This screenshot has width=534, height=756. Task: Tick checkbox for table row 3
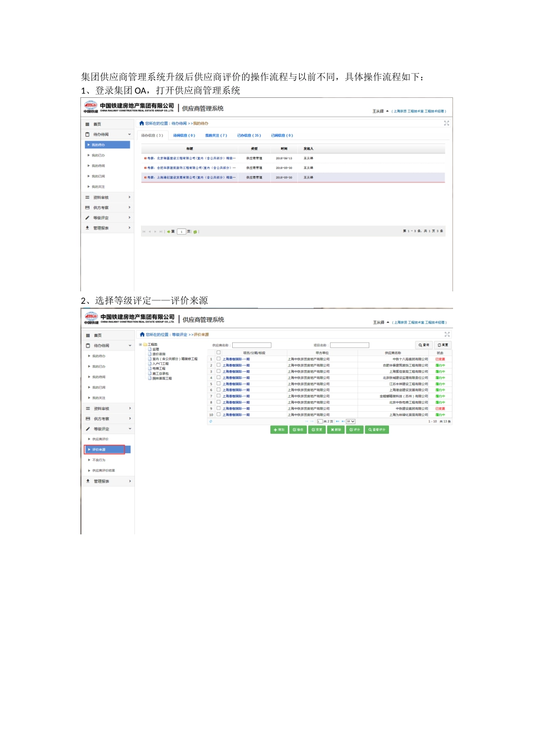point(219,371)
